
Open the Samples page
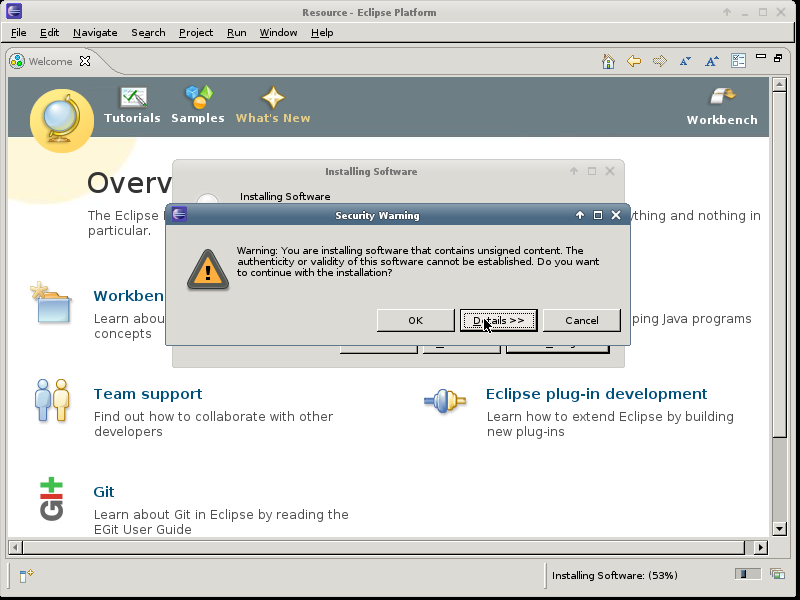pyautogui.click(x=198, y=105)
